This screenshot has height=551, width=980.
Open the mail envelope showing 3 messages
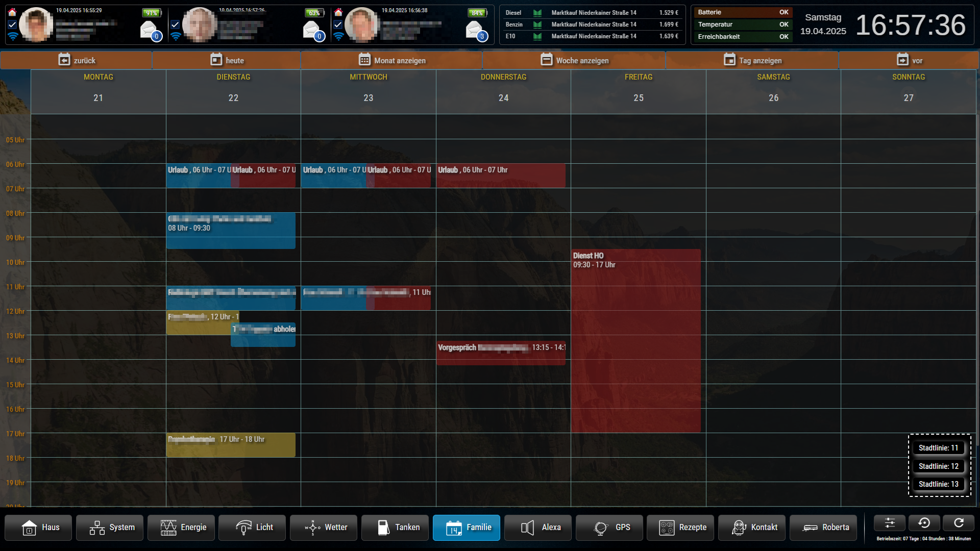pos(475,30)
